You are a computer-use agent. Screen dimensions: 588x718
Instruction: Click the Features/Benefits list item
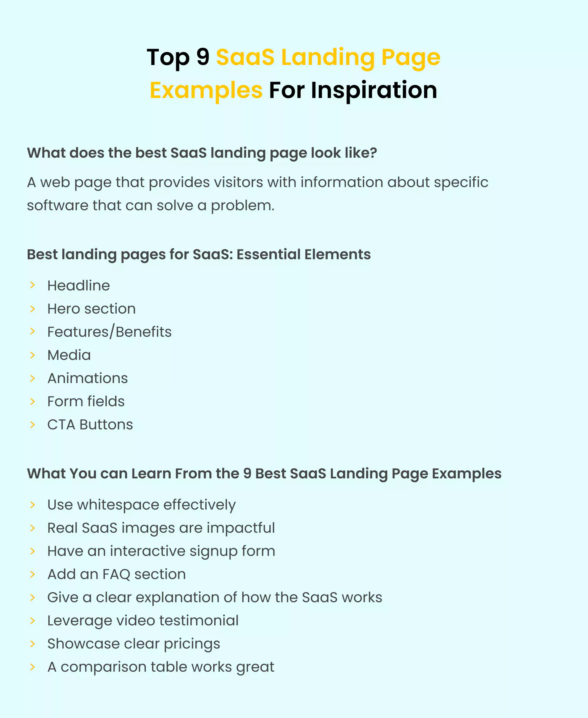click(x=109, y=332)
